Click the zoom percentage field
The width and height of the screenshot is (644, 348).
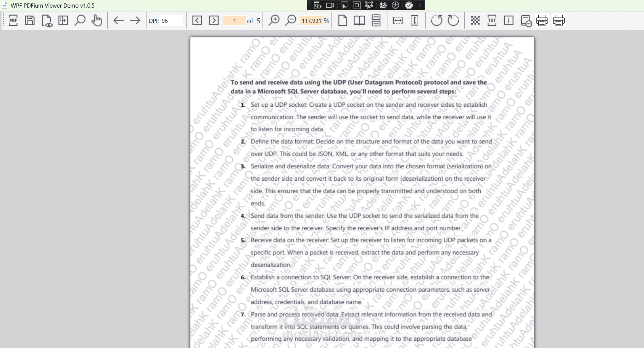[x=312, y=21]
